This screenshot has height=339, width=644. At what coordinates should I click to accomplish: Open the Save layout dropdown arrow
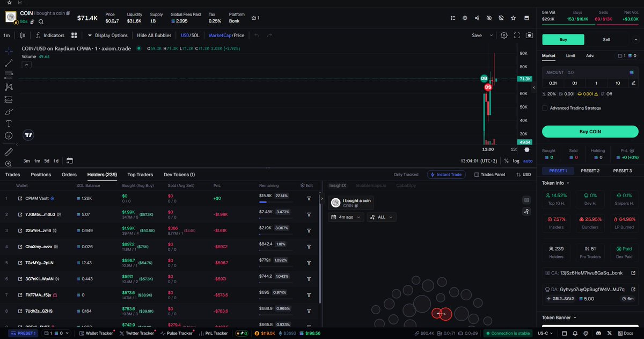tap(491, 35)
